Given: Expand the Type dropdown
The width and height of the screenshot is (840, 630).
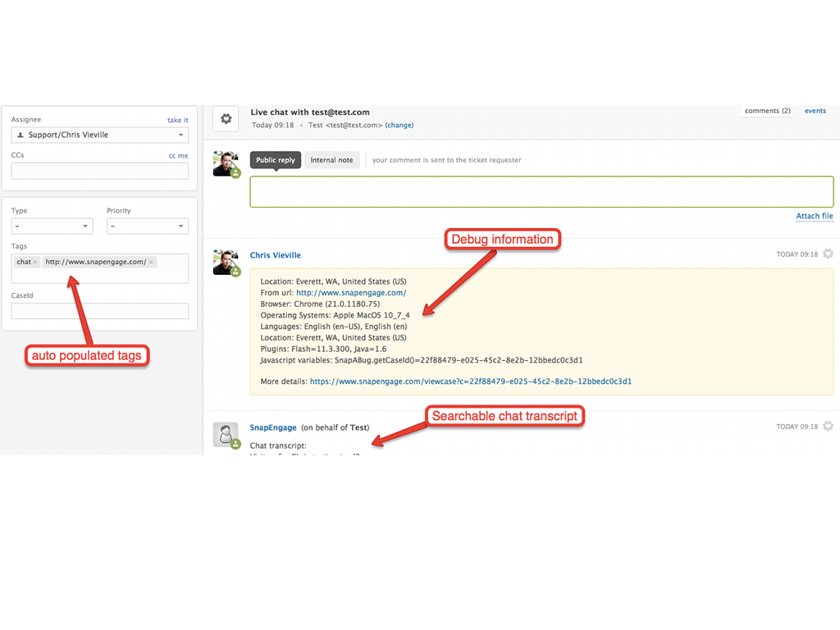Looking at the screenshot, I should [52, 226].
